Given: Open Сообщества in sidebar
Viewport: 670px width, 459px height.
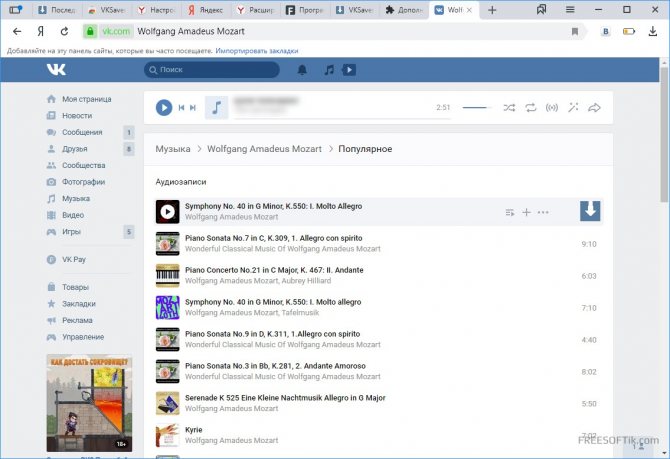Looking at the screenshot, I should [84, 165].
